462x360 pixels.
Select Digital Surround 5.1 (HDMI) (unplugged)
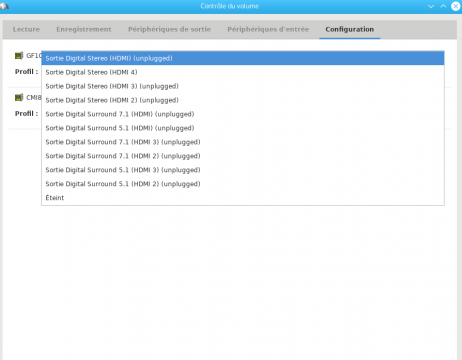pyautogui.click(x=243, y=128)
